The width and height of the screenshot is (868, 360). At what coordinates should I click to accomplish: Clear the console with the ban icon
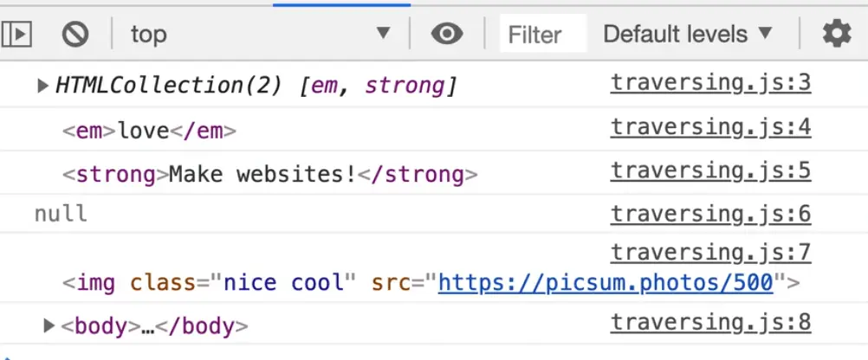75,34
